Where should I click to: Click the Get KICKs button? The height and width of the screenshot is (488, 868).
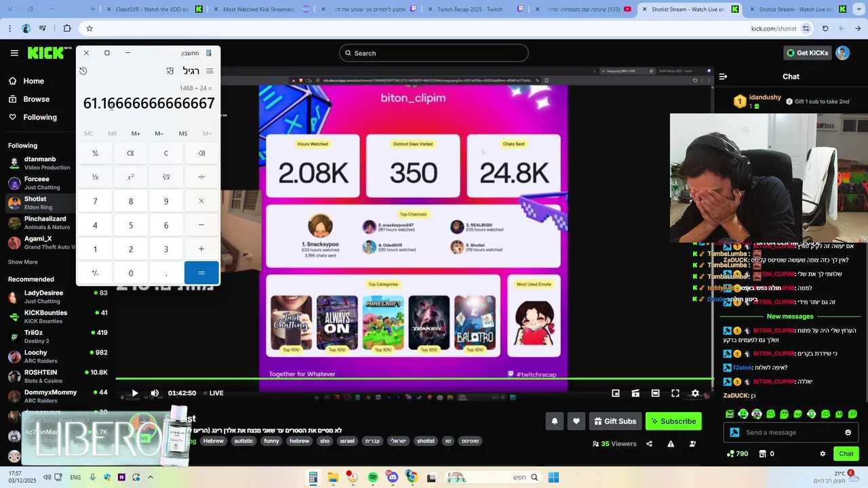806,53
